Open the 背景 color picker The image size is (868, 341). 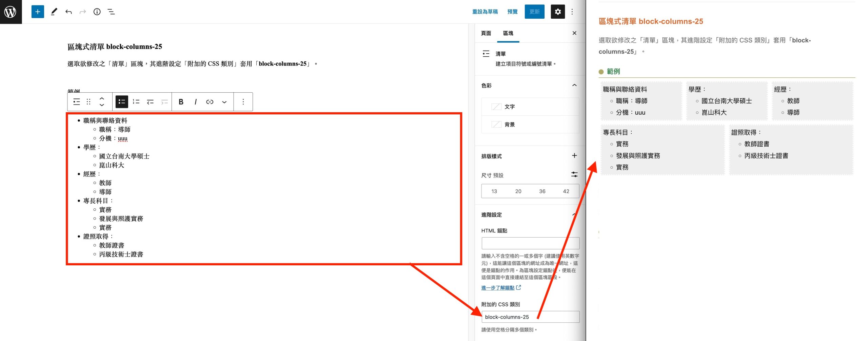click(x=530, y=125)
